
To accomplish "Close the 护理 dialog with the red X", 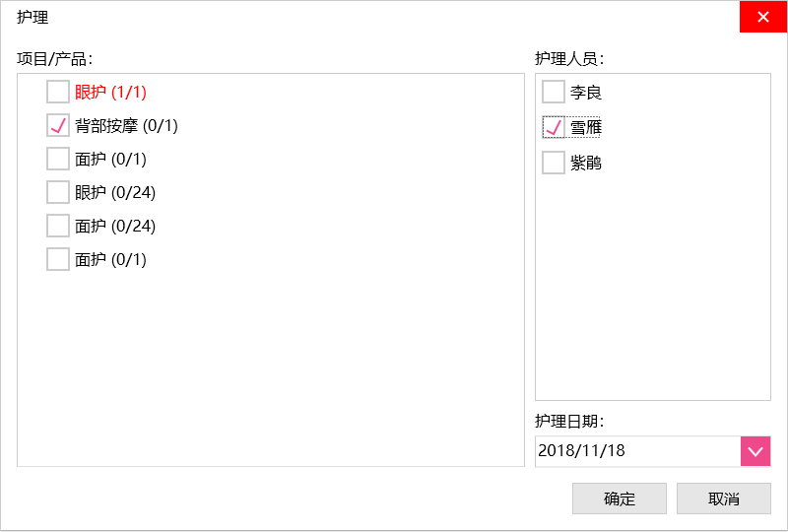I will (763, 17).
